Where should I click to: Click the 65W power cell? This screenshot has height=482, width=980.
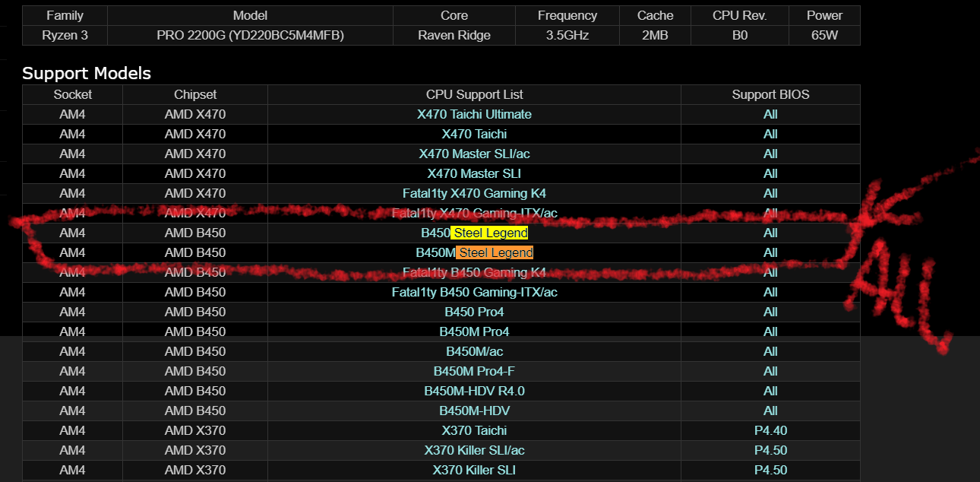[824, 35]
